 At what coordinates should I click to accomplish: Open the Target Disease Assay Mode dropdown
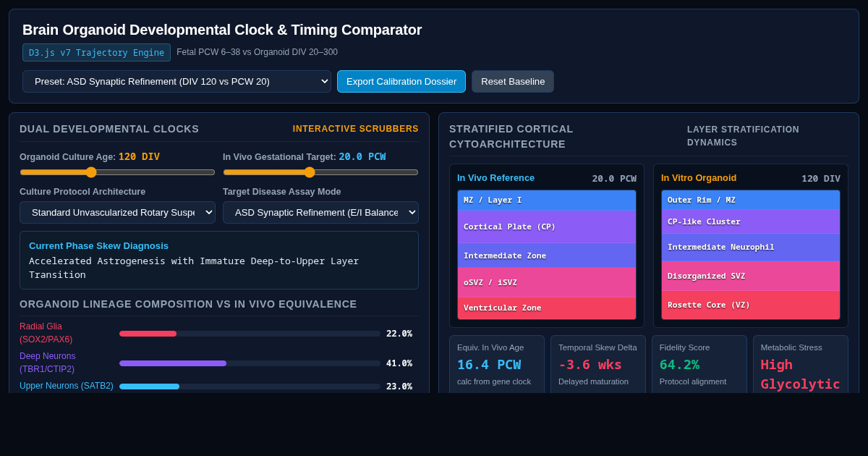pyautogui.click(x=320, y=212)
